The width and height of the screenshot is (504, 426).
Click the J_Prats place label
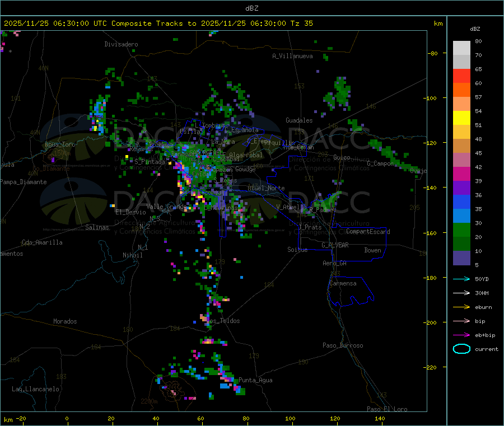pos(310,227)
